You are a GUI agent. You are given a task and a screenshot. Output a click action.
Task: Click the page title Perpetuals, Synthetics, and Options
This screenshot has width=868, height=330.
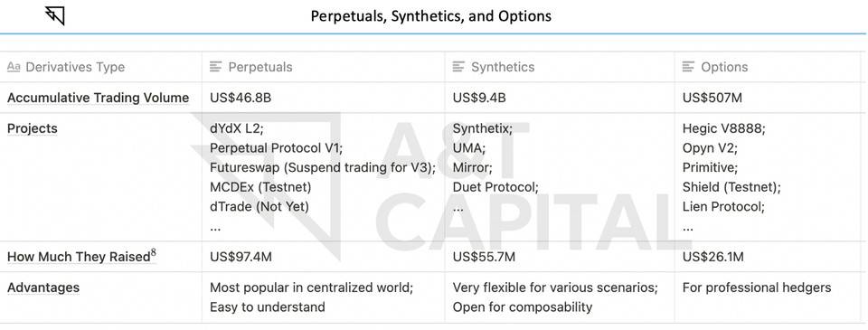[430, 16]
